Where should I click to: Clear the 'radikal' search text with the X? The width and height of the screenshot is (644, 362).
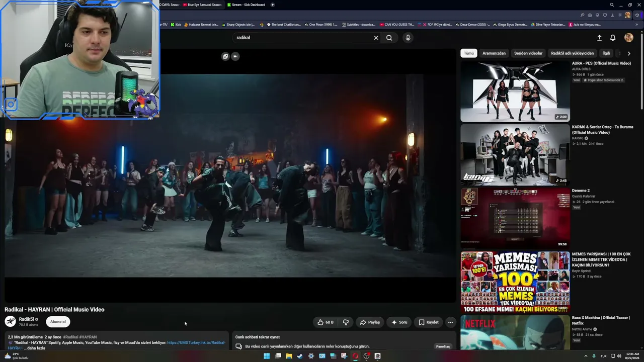pos(376,38)
